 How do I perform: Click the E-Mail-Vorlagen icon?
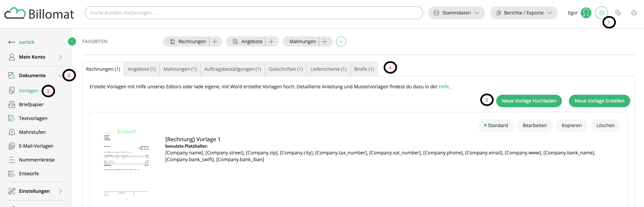tap(12, 146)
